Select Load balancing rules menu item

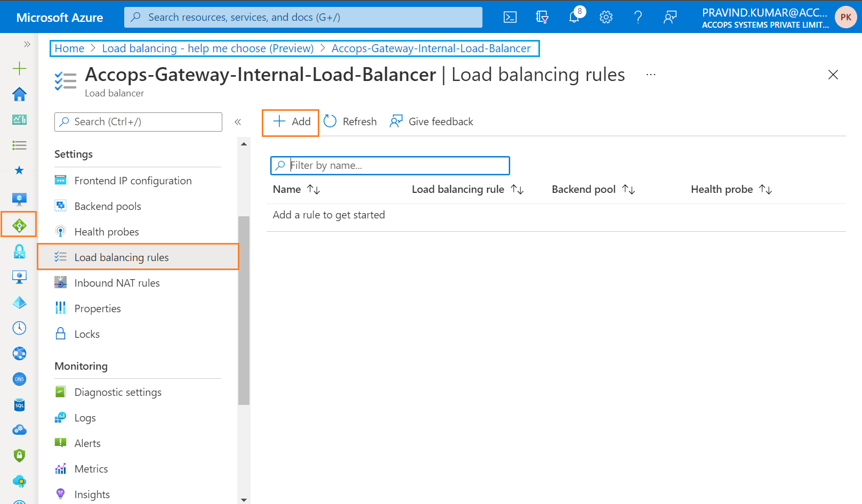(138, 257)
